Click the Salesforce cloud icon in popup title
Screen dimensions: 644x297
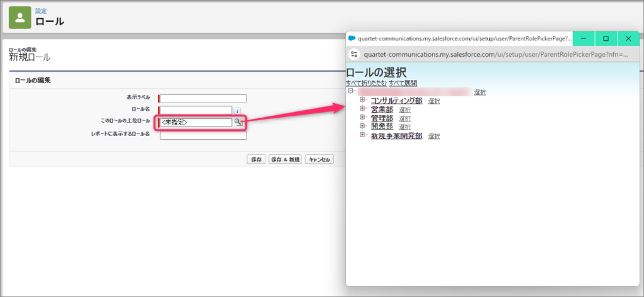tap(352, 38)
